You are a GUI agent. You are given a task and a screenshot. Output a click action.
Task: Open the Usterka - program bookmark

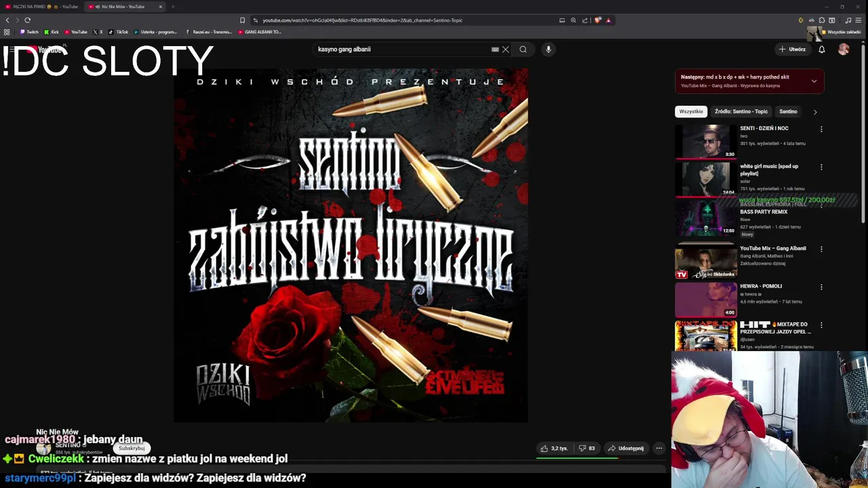[155, 32]
